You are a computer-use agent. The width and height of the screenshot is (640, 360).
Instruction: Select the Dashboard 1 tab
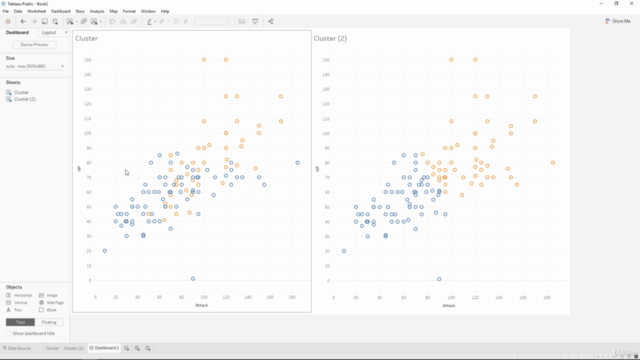click(104, 348)
